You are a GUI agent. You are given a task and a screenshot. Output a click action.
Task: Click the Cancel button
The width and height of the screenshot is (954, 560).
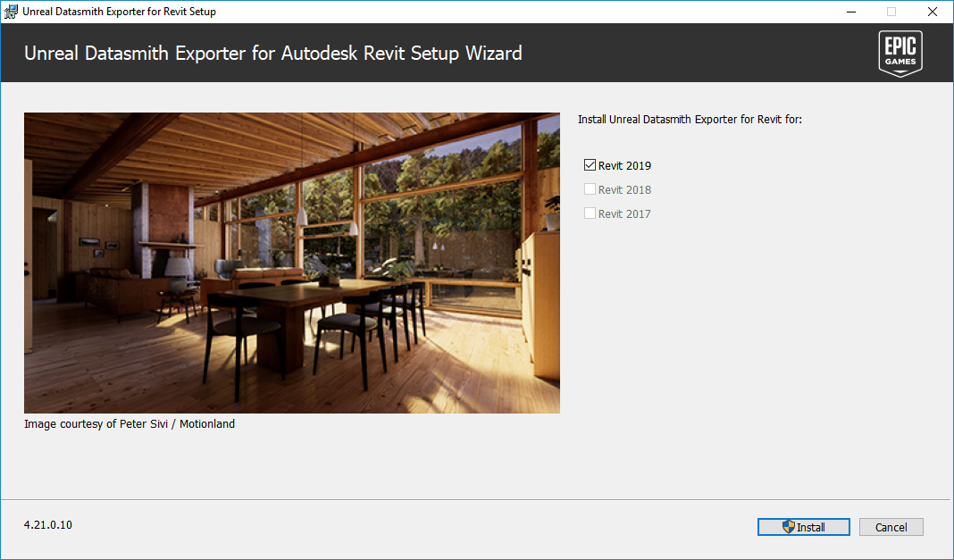[x=891, y=526]
